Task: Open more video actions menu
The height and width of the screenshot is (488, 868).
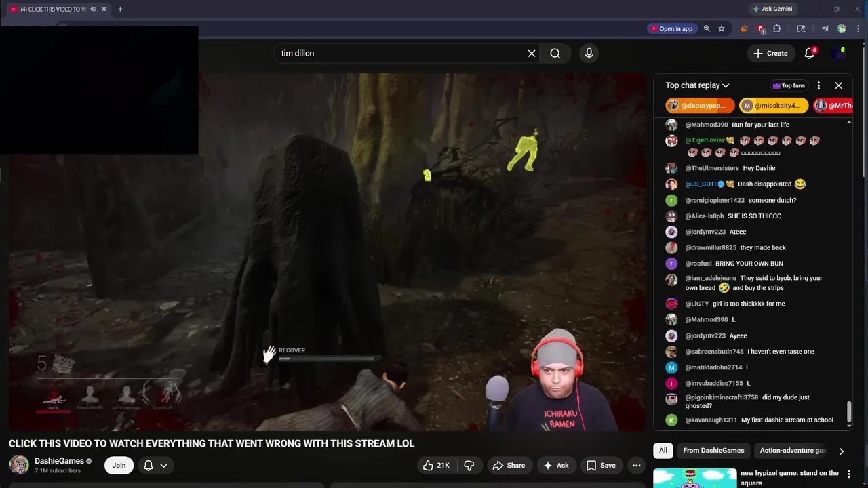Action: tap(636, 465)
